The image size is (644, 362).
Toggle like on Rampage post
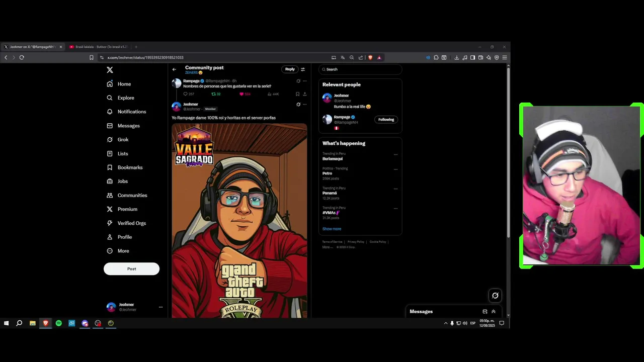[245, 94]
